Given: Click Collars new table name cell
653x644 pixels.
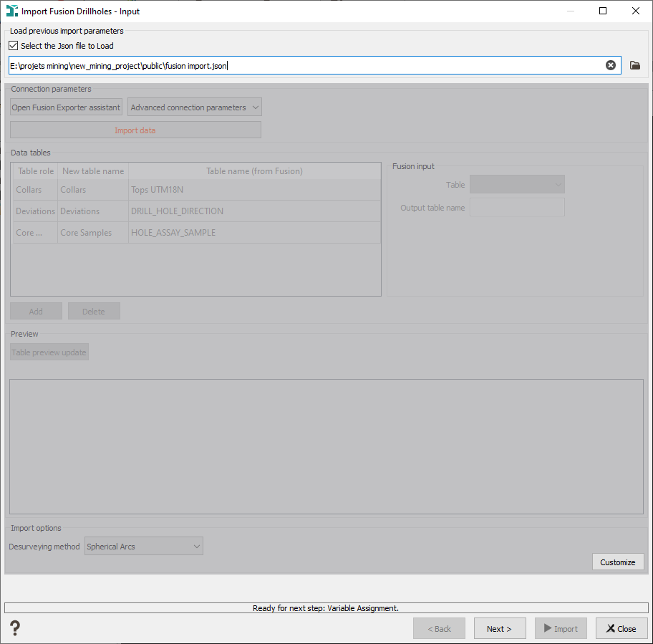Looking at the screenshot, I should pos(93,190).
